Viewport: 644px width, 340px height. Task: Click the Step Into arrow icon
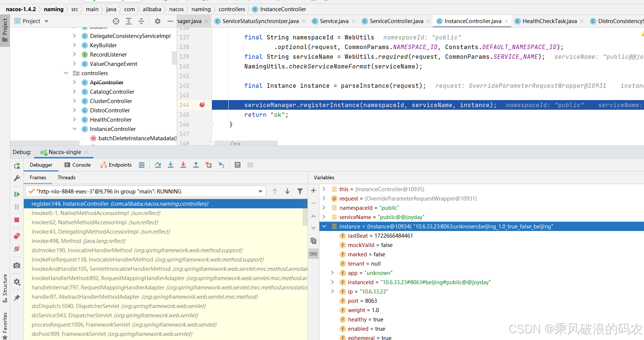point(171,165)
